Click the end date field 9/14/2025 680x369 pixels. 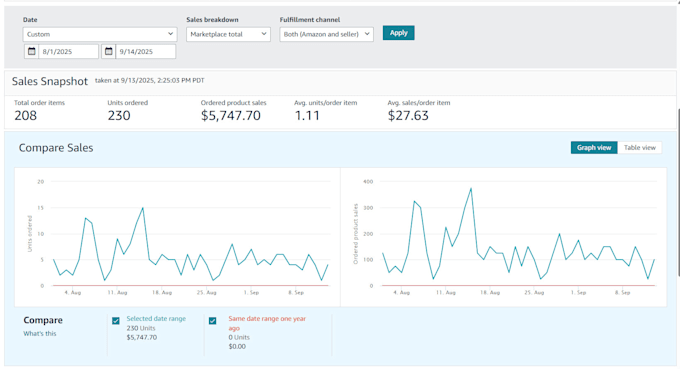(x=145, y=51)
